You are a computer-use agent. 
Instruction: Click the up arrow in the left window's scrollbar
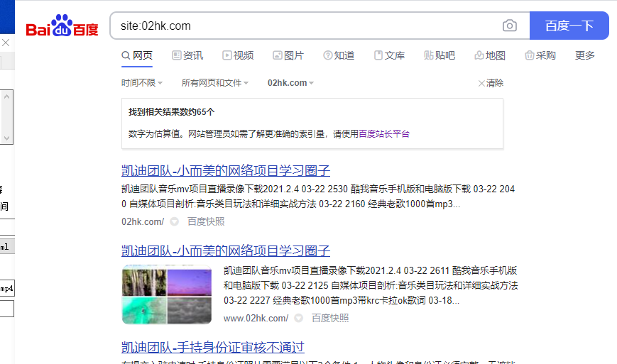[x=6, y=96]
